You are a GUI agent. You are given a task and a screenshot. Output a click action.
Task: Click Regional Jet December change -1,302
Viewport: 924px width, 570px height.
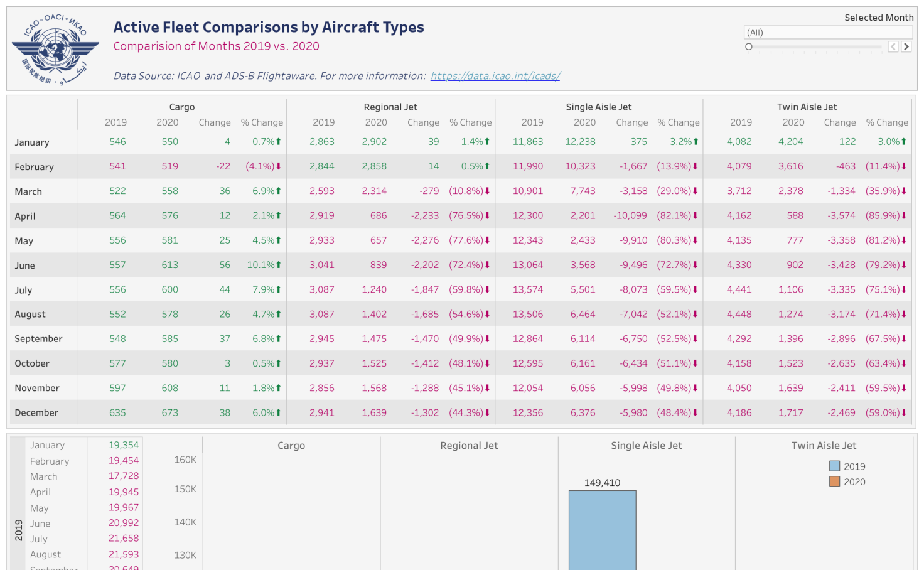point(425,412)
